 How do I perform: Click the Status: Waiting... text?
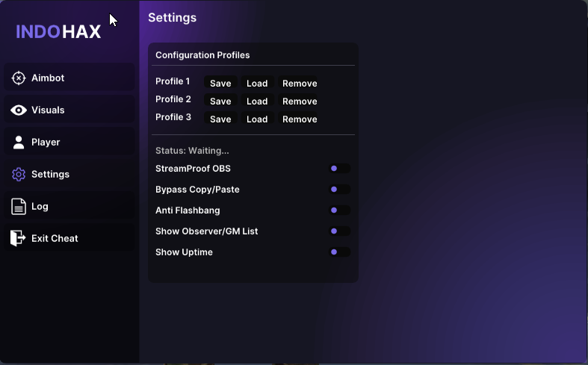192,151
